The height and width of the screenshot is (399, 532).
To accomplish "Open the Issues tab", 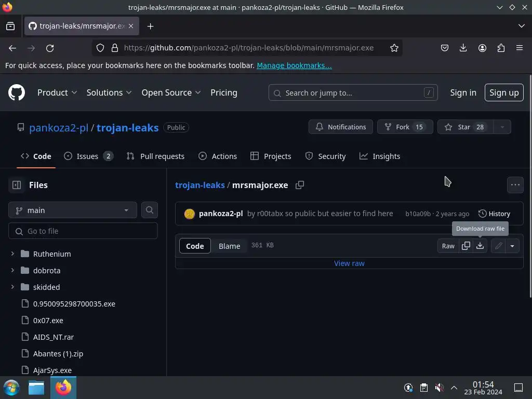I will pos(88,156).
